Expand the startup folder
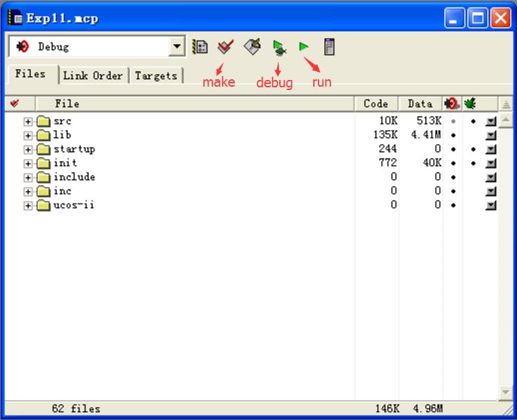This screenshot has height=420, width=517. click(x=28, y=150)
